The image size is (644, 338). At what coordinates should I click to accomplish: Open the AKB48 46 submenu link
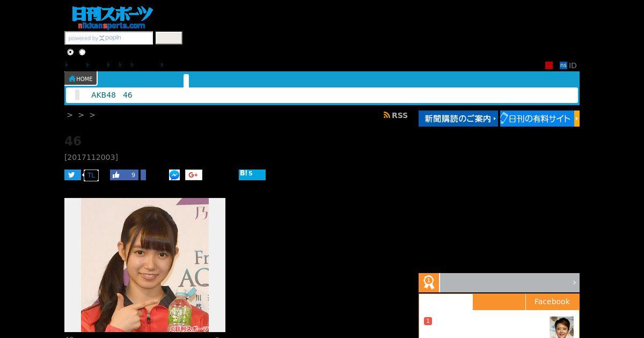[112, 95]
